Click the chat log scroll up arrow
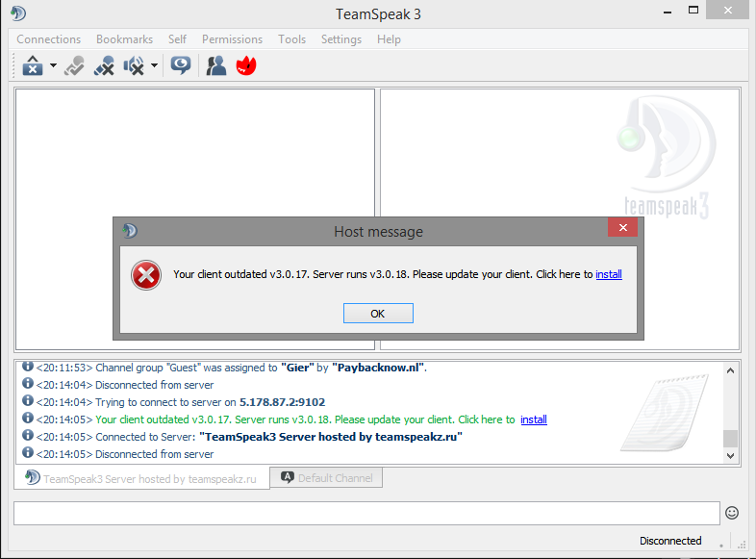This screenshot has height=559, width=756. point(730,370)
